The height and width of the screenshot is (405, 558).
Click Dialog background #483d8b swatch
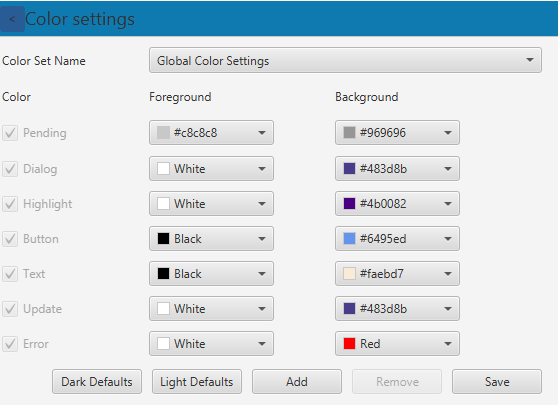click(x=349, y=168)
